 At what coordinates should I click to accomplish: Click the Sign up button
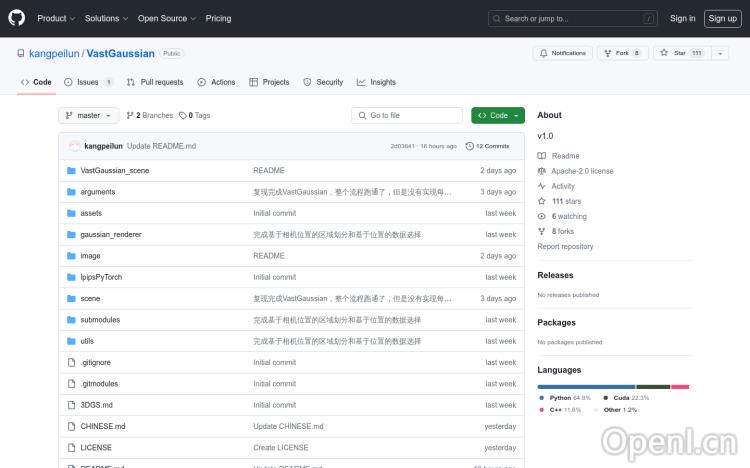pos(721,18)
